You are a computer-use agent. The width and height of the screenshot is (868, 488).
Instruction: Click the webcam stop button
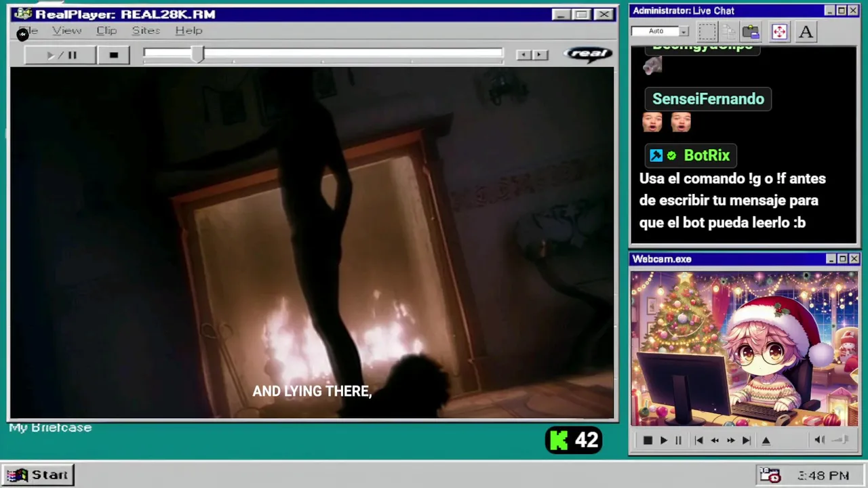click(x=648, y=441)
